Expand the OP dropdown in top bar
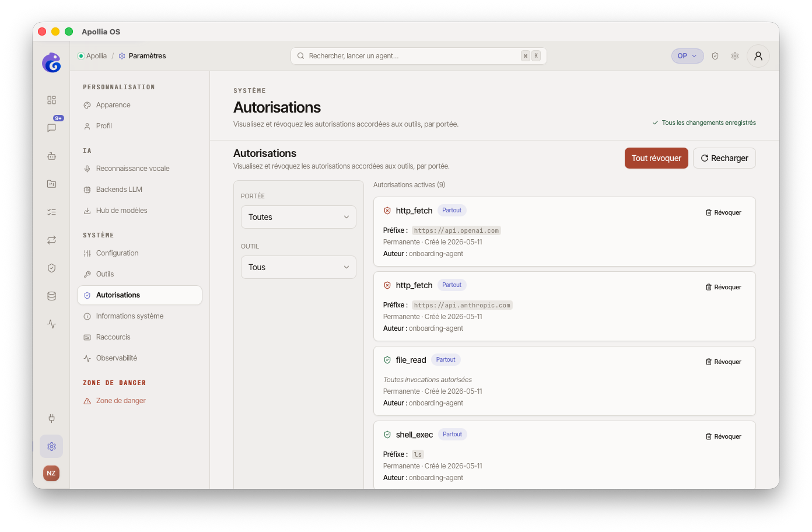812x532 pixels. 688,56
